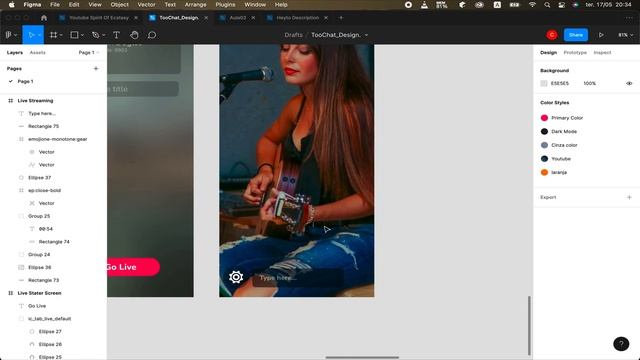
Task: Switch to the Assets tab
Action: (38, 53)
